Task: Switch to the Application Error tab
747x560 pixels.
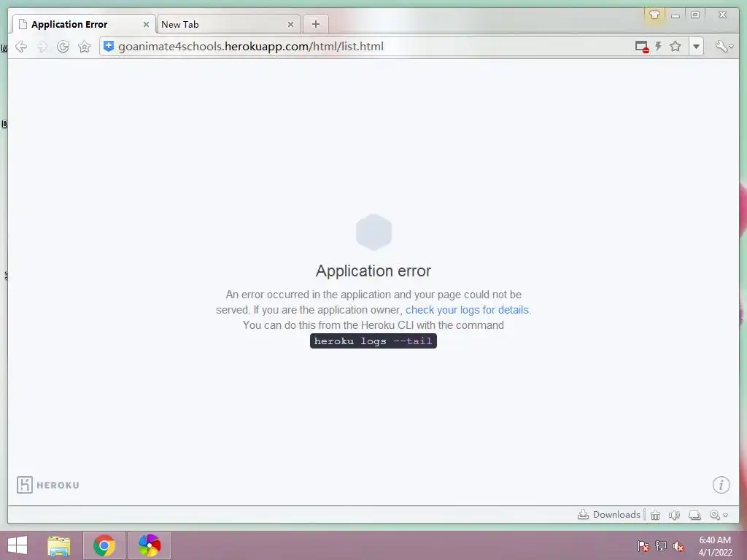Action: click(84, 24)
